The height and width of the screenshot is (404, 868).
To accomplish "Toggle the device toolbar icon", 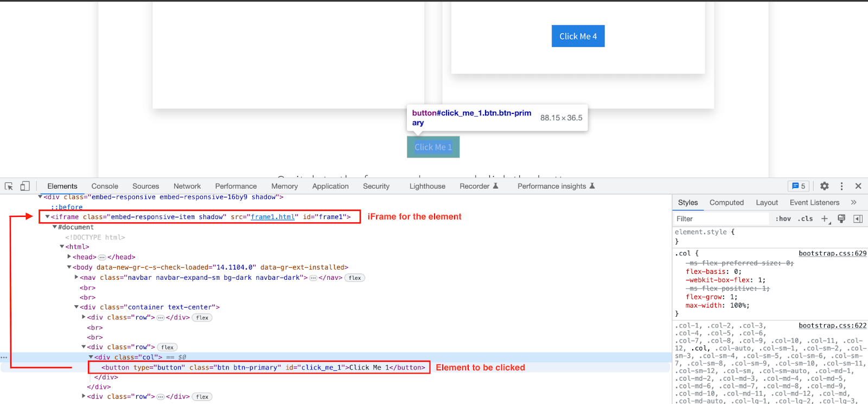I will tap(25, 186).
